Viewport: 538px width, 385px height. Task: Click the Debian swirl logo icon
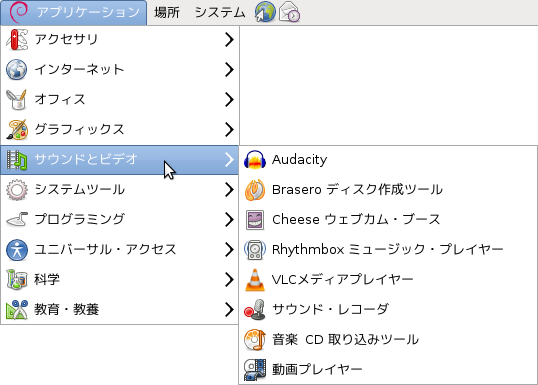(x=19, y=12)
